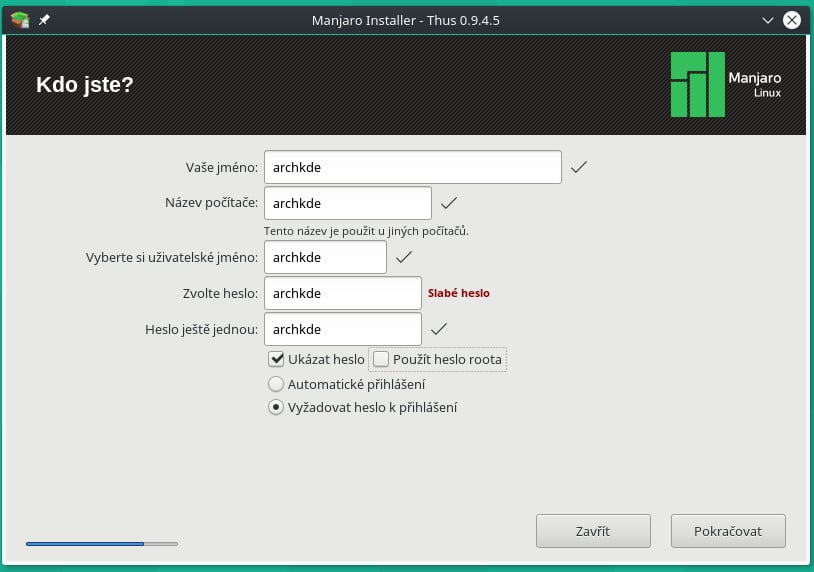
Task: Click the Slabé heslo warning text
Action: 458,293
